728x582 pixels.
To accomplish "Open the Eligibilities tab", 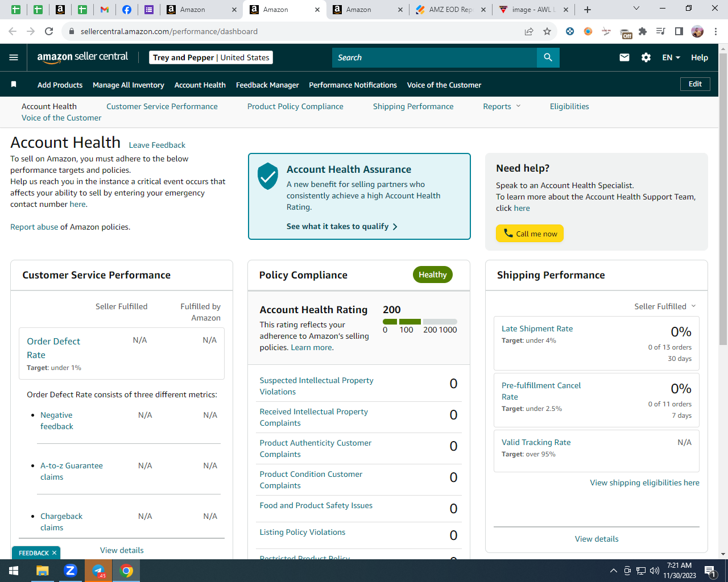I will tap(569, 106).
